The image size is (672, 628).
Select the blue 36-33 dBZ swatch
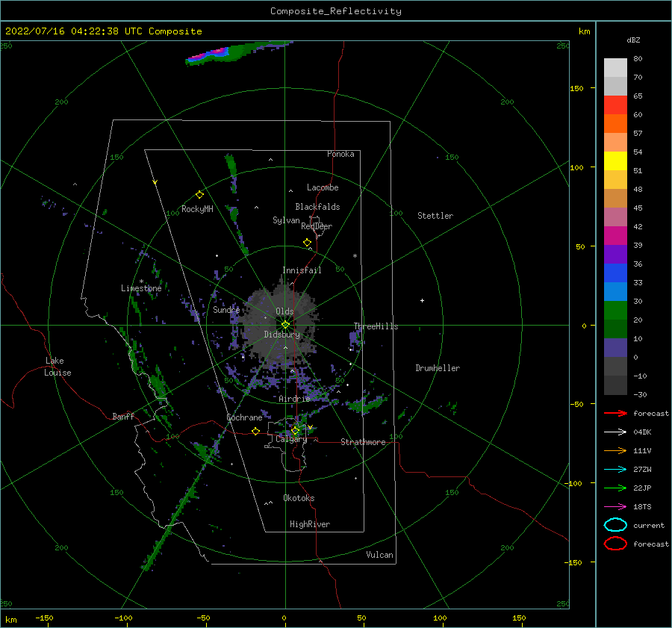[615, 273]
